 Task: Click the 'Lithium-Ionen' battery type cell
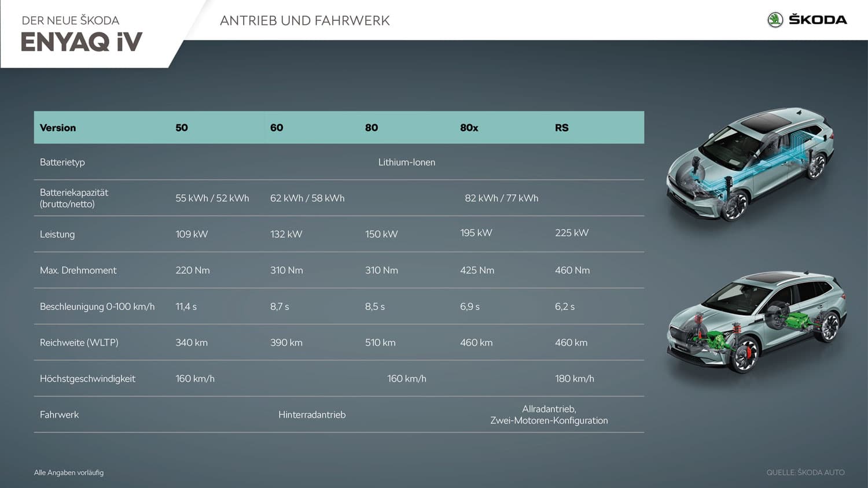point(406,162)
